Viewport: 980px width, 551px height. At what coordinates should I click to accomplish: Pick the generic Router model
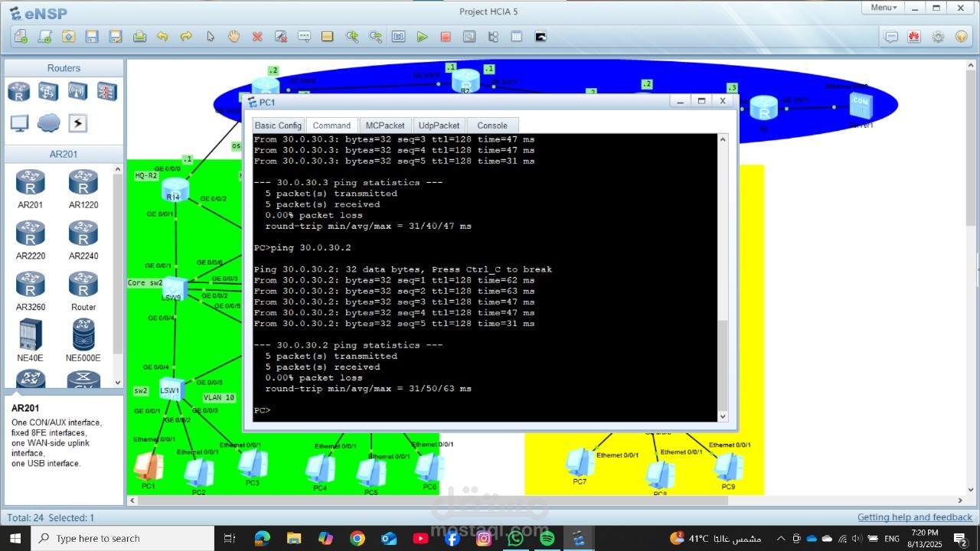click(x=83, y=292)
